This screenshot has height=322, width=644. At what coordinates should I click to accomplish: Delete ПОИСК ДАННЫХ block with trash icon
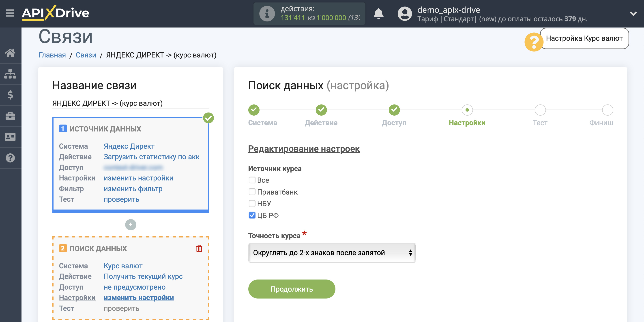click(199, 248)
